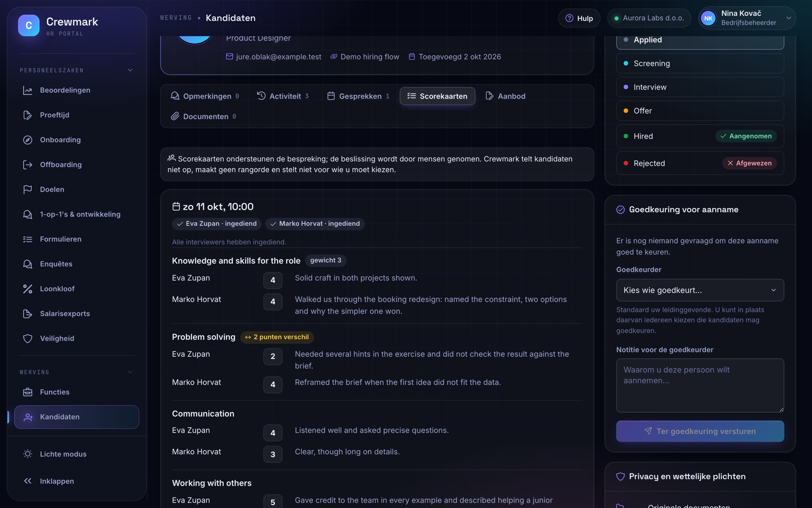This screenshot has height=508, width=812.
Task: Click the Crewmark logo tile
Action: tap(29, 25)
